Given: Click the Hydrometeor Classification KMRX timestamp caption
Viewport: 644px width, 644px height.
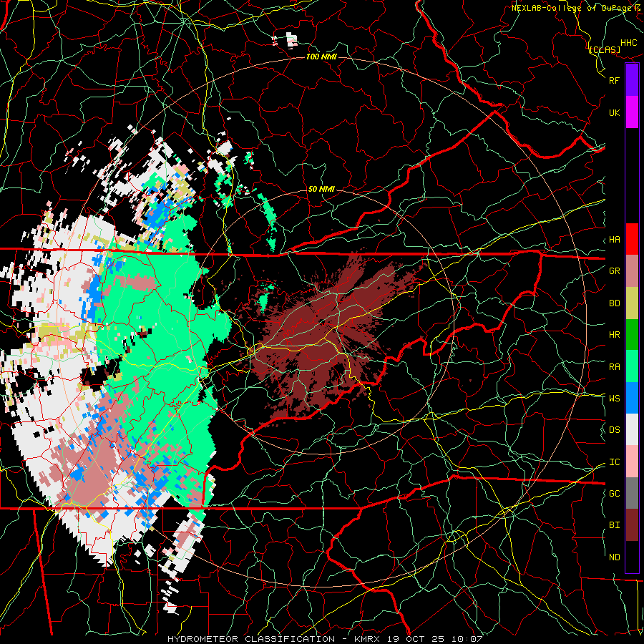Looking at the screenshot, I should pyautogui.click(x=325, y=639).
